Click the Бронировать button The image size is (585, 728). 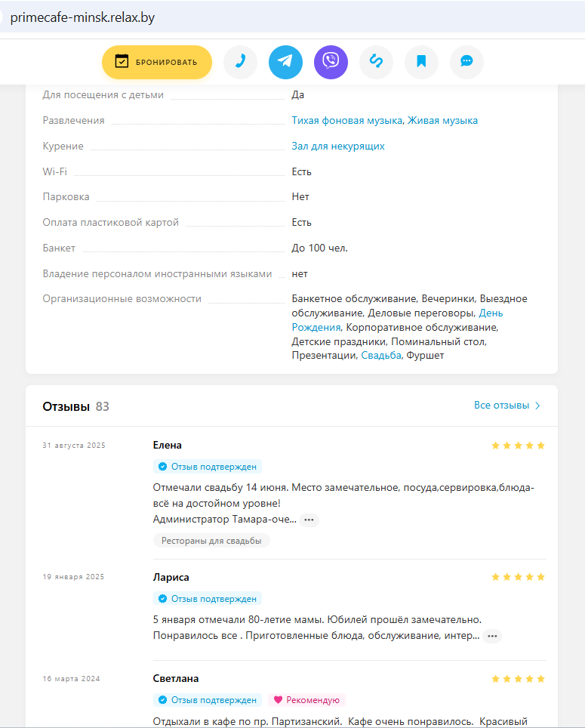point(157,62)
